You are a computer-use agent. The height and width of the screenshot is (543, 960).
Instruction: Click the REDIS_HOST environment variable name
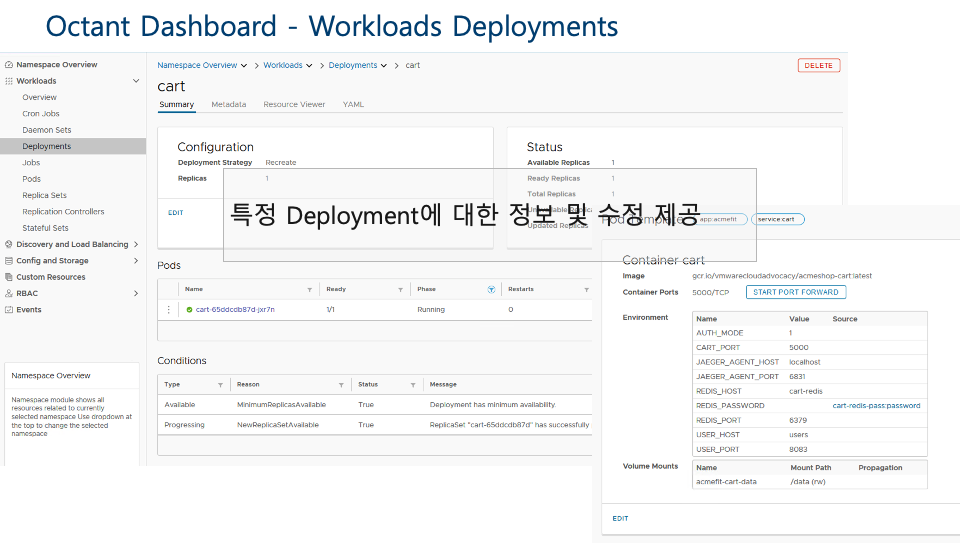719,391
